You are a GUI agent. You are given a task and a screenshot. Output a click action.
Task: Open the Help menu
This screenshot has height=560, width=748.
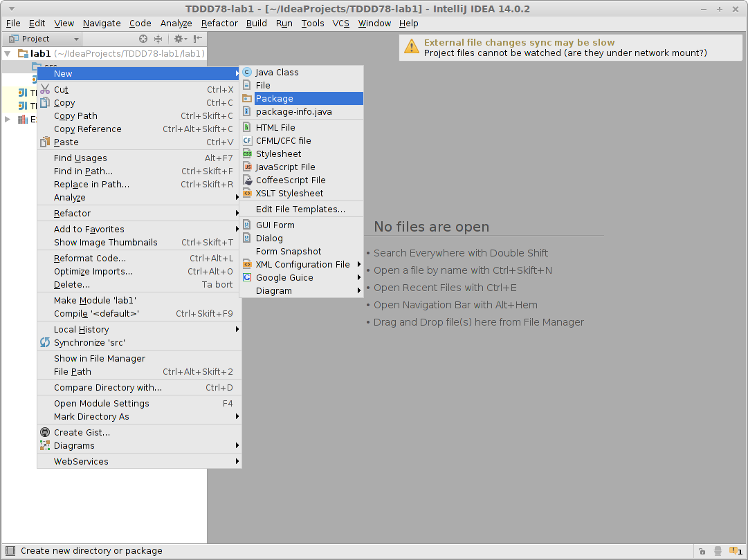[408, 24]
